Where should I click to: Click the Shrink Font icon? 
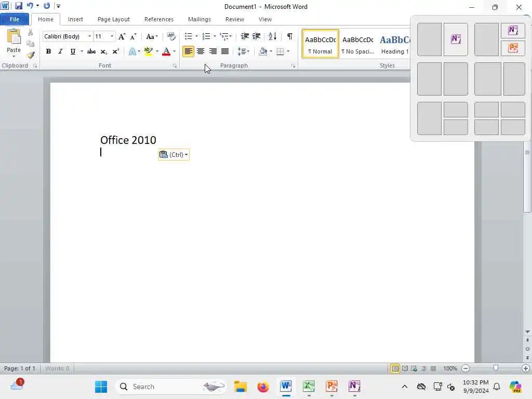pos(134,36)
